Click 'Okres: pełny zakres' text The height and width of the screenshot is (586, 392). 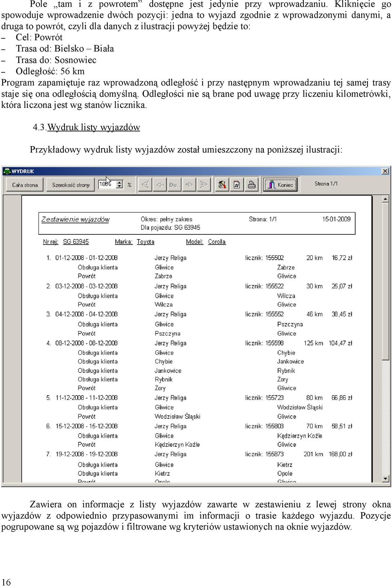(167, 219)
